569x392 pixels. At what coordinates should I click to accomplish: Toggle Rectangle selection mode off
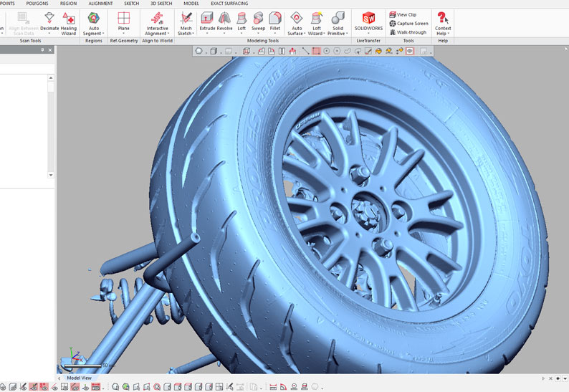(317, 51)
